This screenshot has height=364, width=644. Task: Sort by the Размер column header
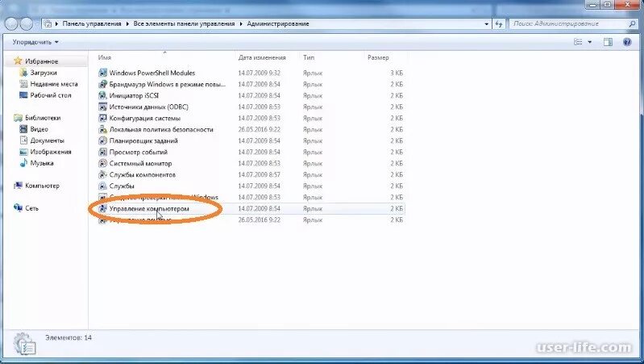pos(378,57)
